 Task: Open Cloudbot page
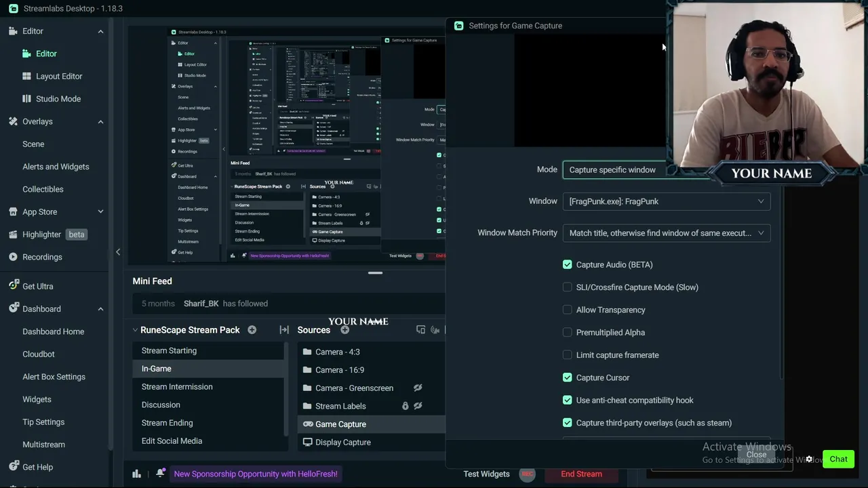click(39, 354)
